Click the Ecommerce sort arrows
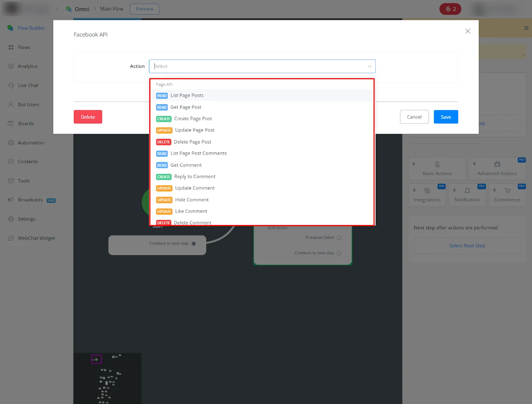532x404 pixels. coord(494,190)
